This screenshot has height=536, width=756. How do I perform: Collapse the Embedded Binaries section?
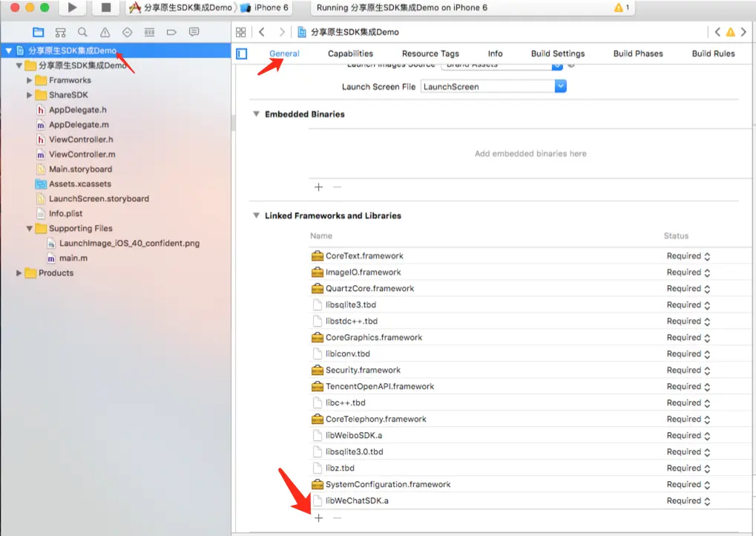point(256,114)
